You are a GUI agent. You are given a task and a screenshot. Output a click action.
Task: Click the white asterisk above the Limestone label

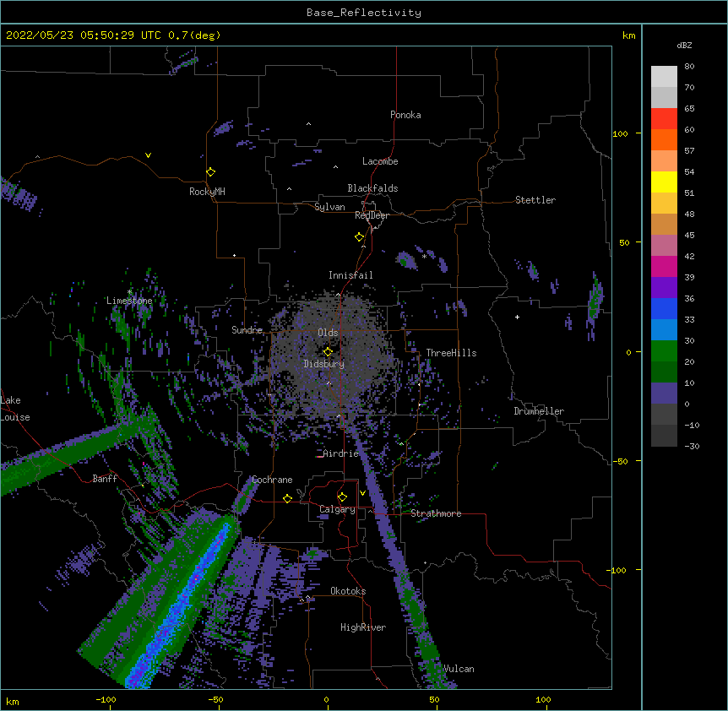129,292
